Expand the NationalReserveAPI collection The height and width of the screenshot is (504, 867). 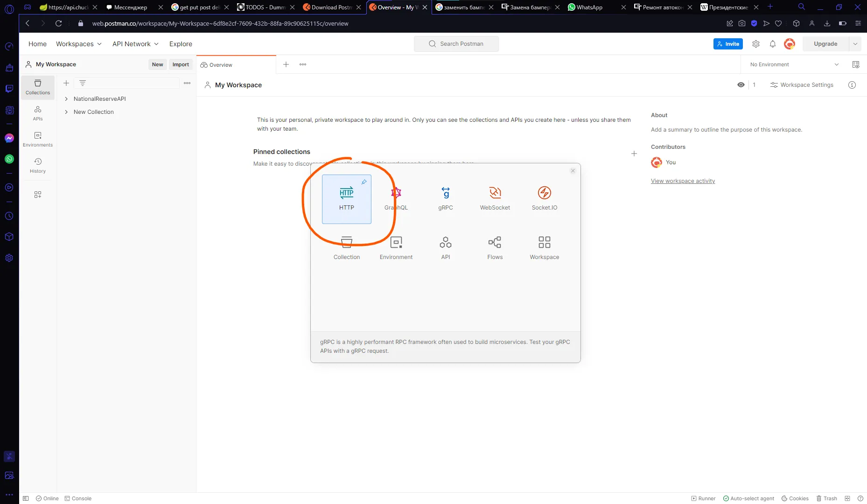click(66, 99)
